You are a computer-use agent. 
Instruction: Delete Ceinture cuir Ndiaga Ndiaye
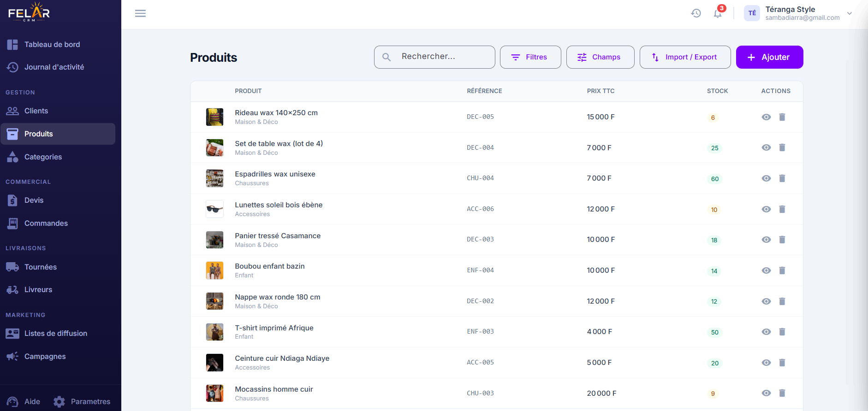click(782, 363)
